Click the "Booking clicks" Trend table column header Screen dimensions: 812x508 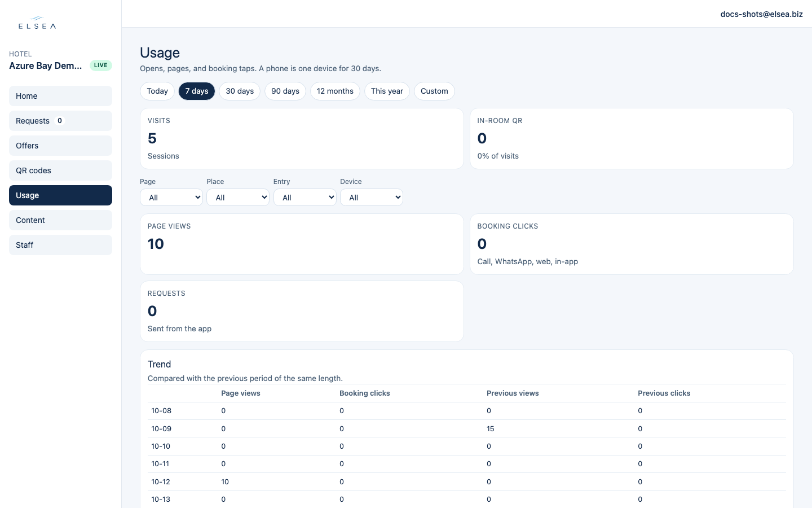click(x=365, y=393)
